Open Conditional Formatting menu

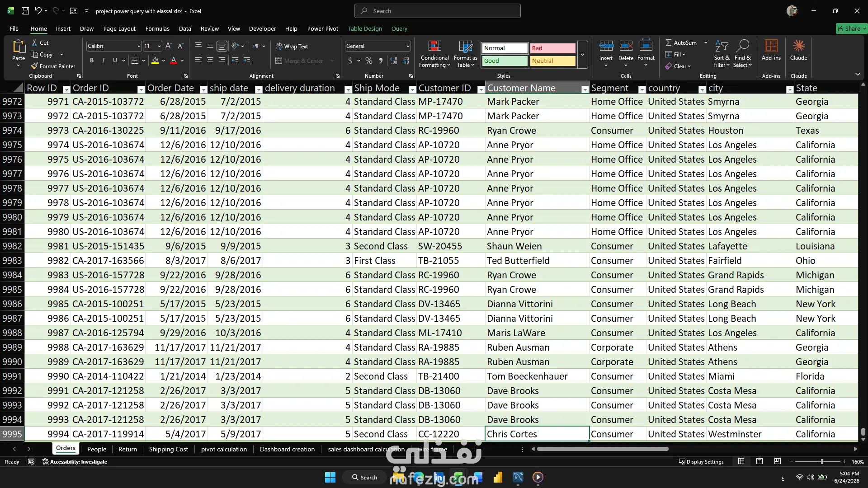434,54
